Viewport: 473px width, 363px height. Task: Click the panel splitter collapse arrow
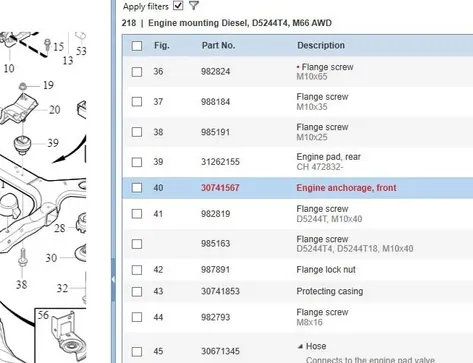pos(113,279)
